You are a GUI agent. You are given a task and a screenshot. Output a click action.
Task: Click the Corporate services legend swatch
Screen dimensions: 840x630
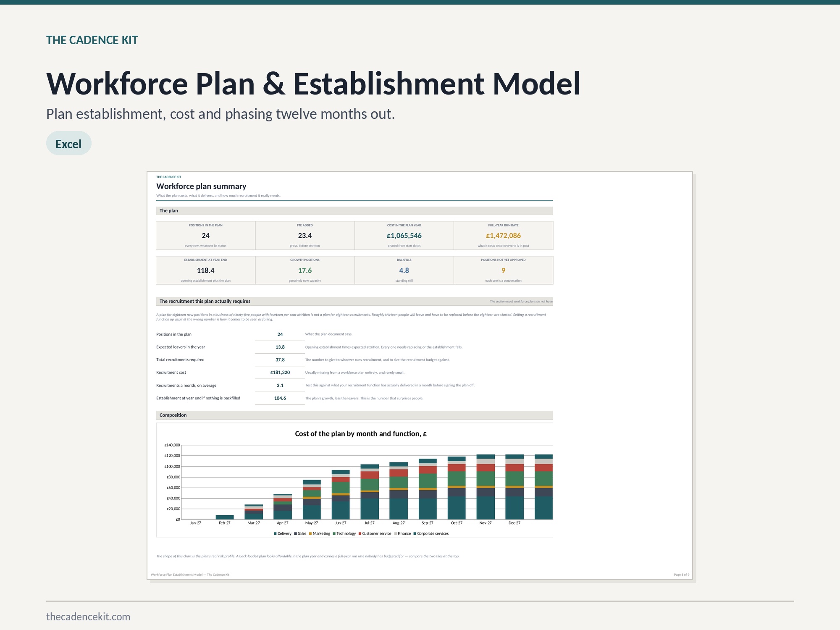[x=415, y=533]
